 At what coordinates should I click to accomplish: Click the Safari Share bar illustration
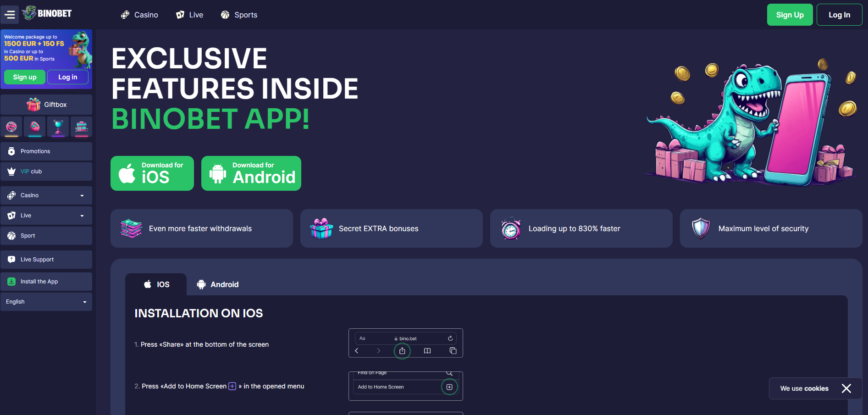click(x=406, y=343)
